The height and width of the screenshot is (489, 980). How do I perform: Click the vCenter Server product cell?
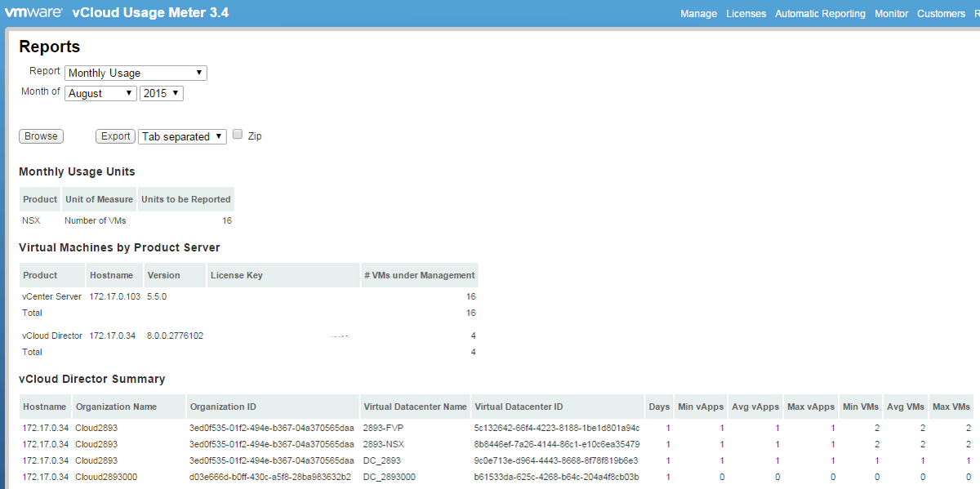pos(52,296)
